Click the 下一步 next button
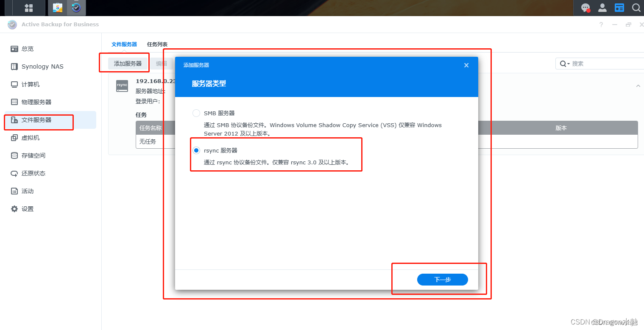The image size is (644, 330). coord(442,279)
